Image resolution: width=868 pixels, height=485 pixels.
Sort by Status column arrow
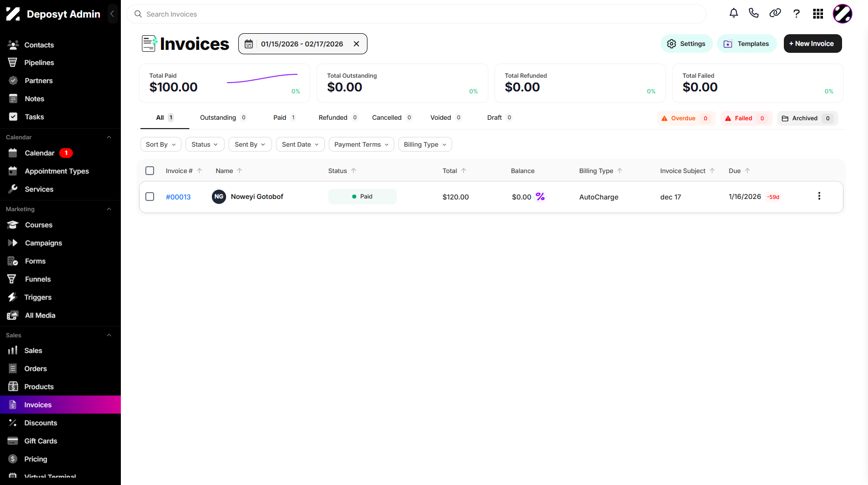click(354, 171)
